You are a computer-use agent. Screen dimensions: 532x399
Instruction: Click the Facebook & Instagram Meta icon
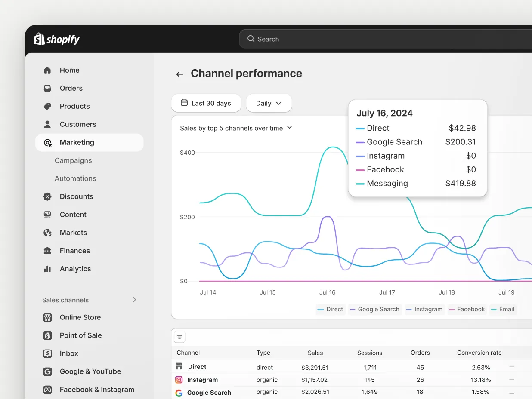click(x=47, y=390)
